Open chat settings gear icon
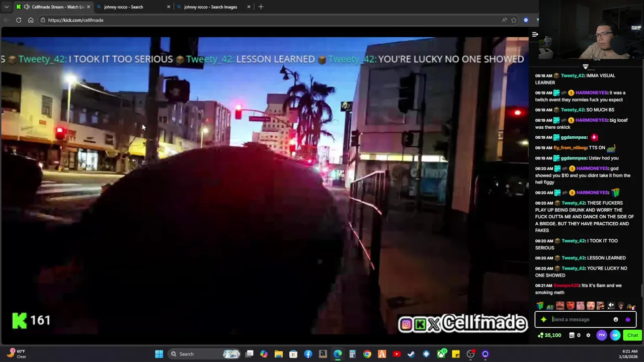Screen dimensions: 644x362 point(588,335)
